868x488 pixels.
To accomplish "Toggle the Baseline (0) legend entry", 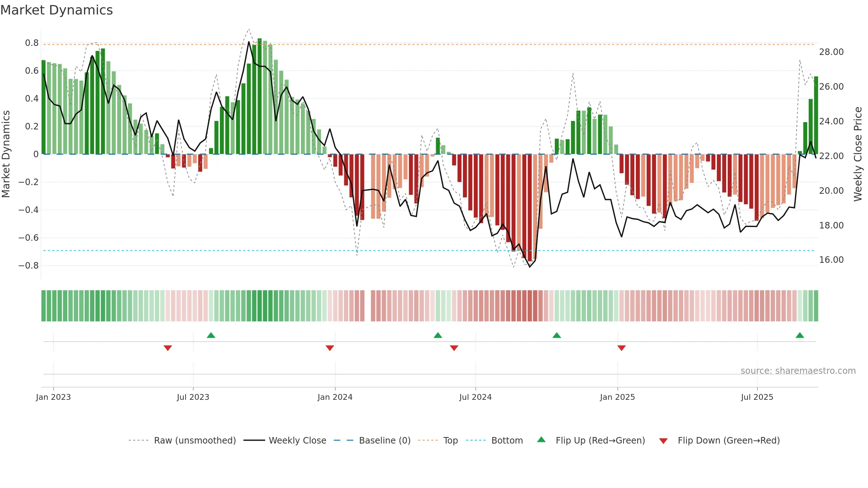I will coord(372,440).
